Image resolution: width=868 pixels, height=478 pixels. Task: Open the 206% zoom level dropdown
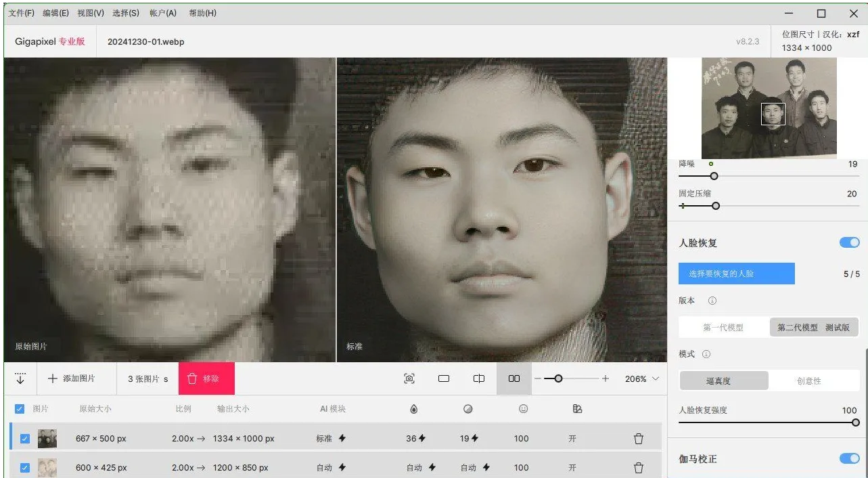tap(641, 379)
